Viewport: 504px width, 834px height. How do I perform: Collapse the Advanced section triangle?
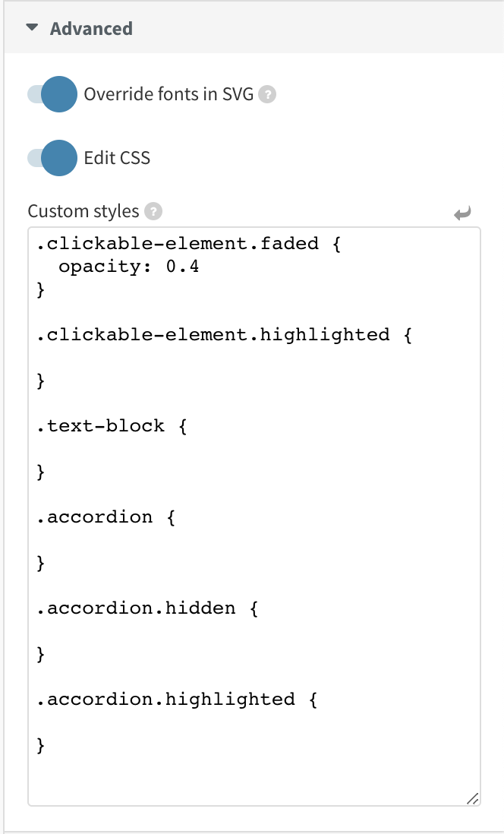[x=31, y=28]
